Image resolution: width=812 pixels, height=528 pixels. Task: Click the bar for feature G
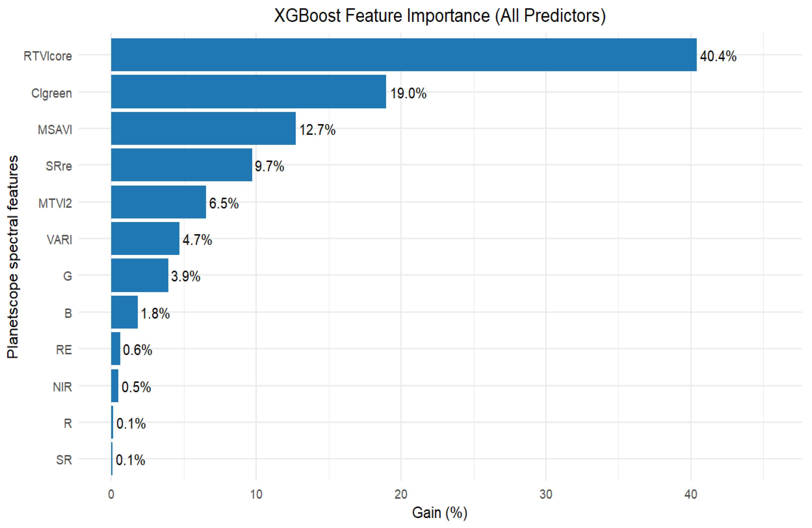click(139, 275)
